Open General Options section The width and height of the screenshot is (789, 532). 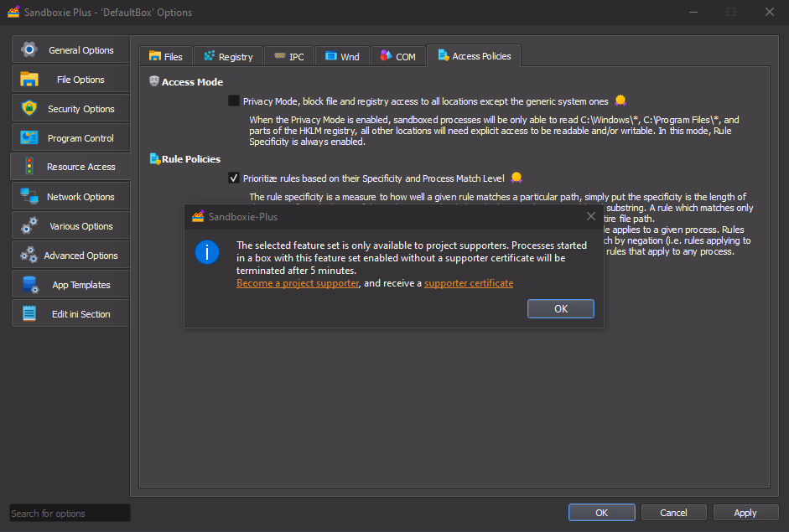click(71, 49)
